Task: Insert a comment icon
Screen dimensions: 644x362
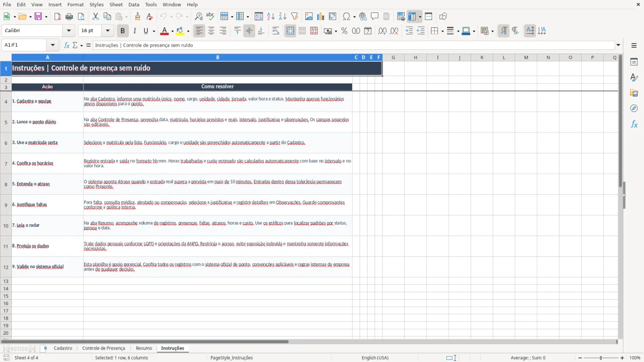Action: pos(375,17)
